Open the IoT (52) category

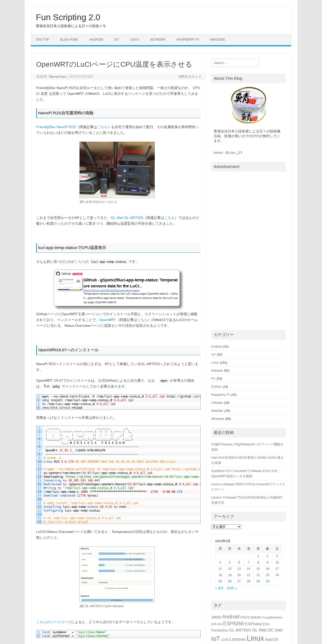(x=213, y=355)
